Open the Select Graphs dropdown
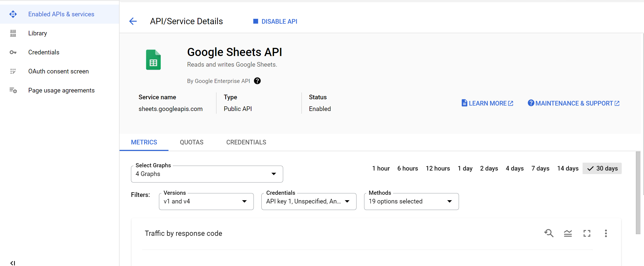644x266 pixels. point(207,174)
